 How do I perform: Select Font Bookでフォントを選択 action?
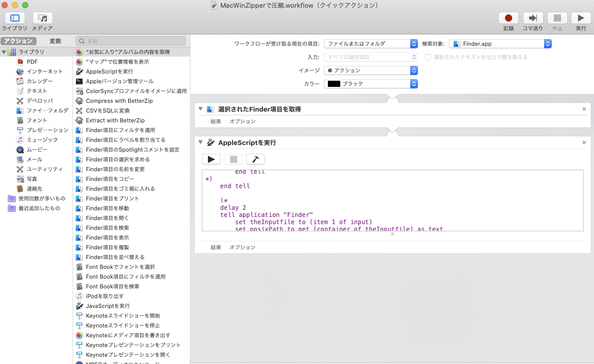pyautogui.click(x=120, y=267)
